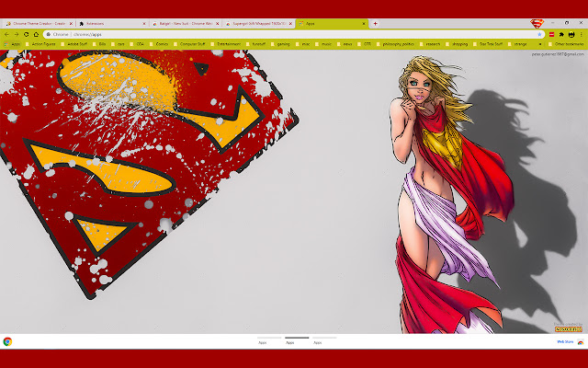Go back with the back arrow
This screenshot has height=368, width=588.
(x=6, y=34)
